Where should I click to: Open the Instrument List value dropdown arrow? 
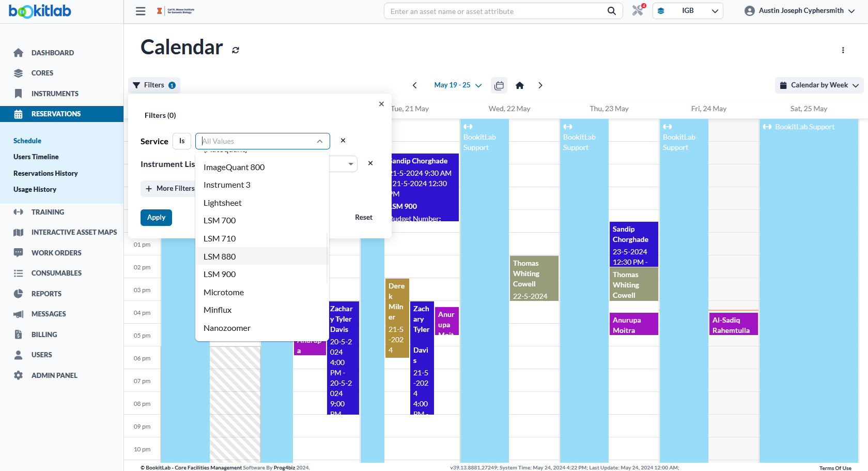click(351, 164)
